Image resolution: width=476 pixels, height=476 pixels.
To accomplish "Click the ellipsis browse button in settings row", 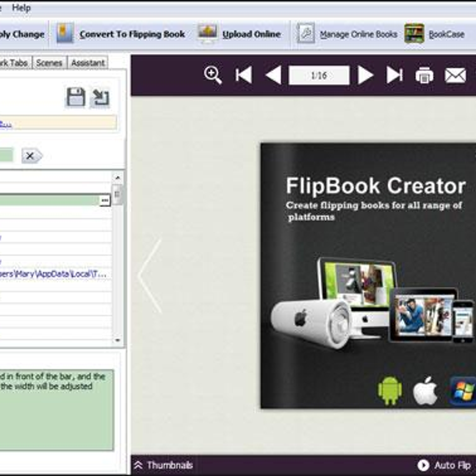I will (x=105, y=200).
